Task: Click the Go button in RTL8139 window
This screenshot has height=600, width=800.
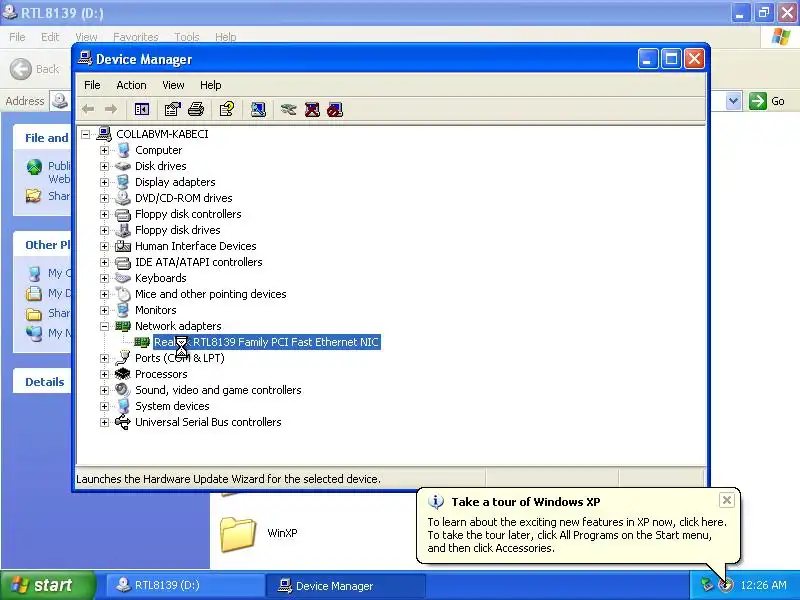Action: 767,101
